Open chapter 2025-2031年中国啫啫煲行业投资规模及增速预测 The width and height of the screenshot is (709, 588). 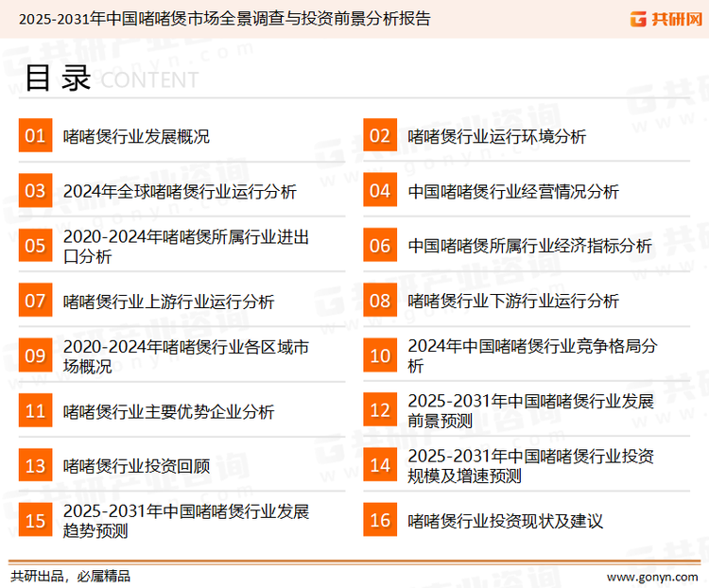[530, 466]
